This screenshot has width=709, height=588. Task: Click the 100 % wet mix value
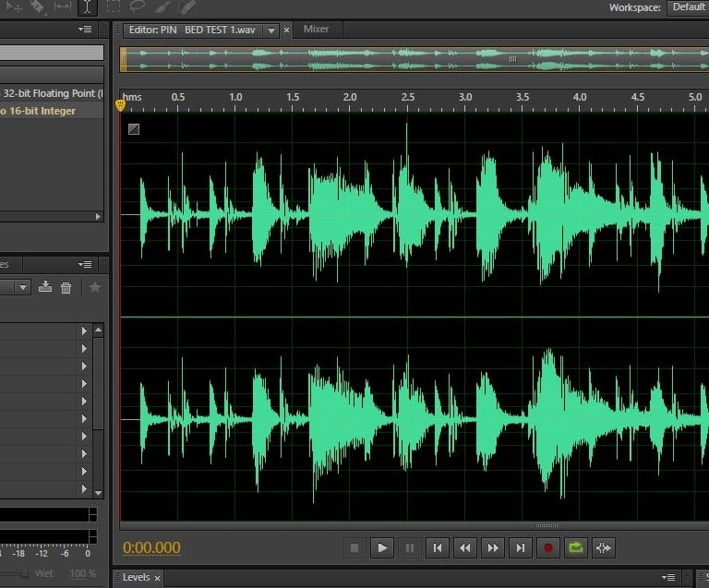tap(83, 573)
